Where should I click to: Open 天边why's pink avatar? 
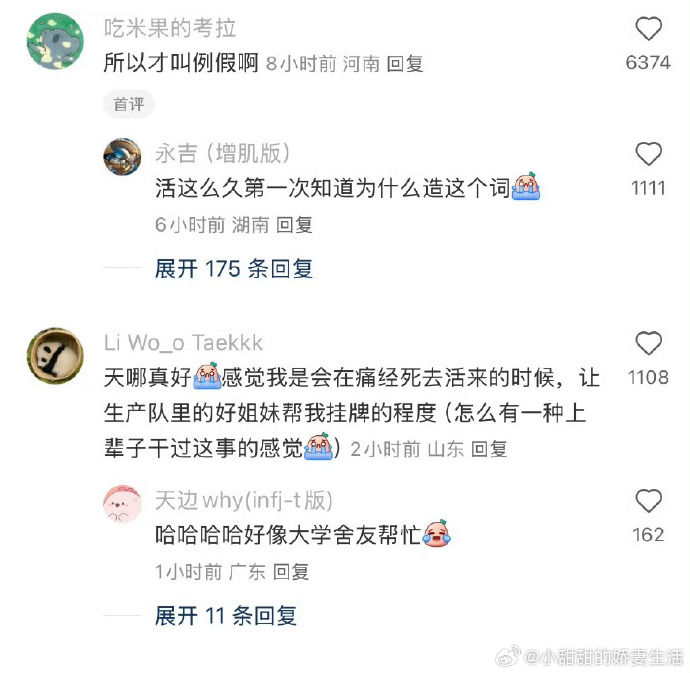tap(122, 503)
